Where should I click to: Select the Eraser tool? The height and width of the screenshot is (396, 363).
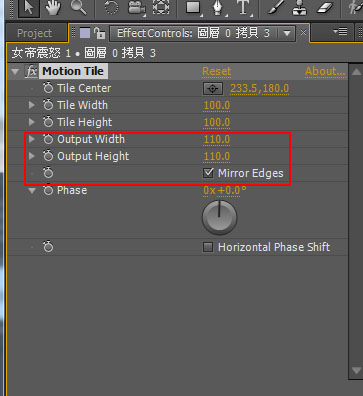coord(324,8)
